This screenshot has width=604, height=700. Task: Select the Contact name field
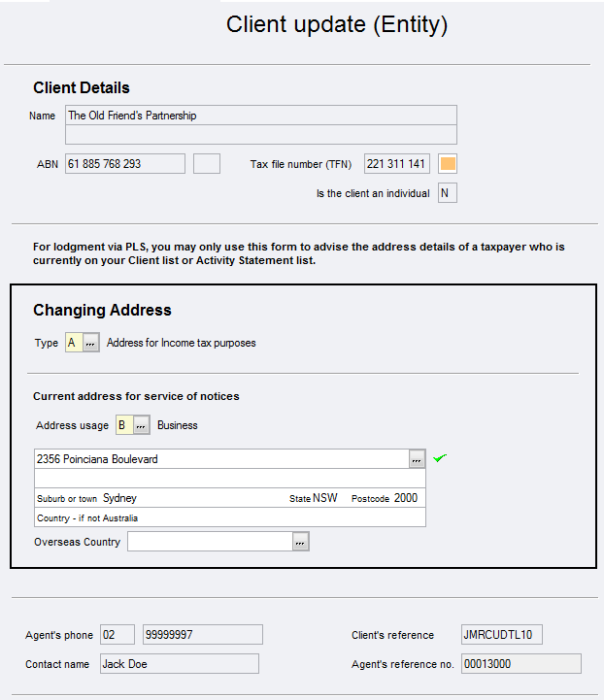click(x=179, y=664)
